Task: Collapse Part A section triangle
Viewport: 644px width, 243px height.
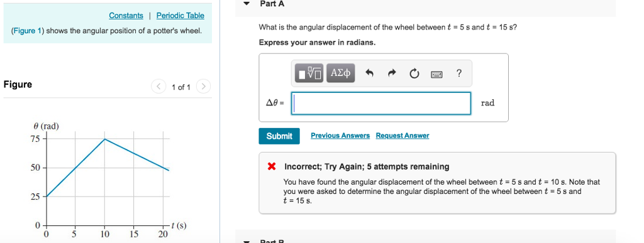Action: click(x=247, y=4)
